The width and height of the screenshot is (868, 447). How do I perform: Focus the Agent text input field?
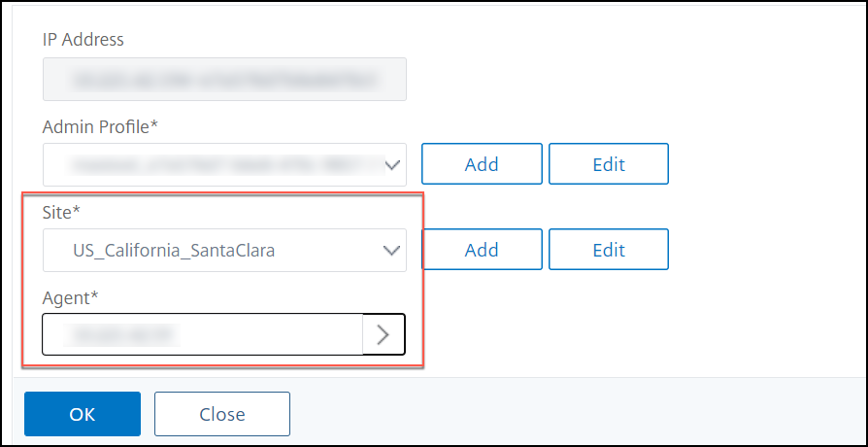coord(203,334)
